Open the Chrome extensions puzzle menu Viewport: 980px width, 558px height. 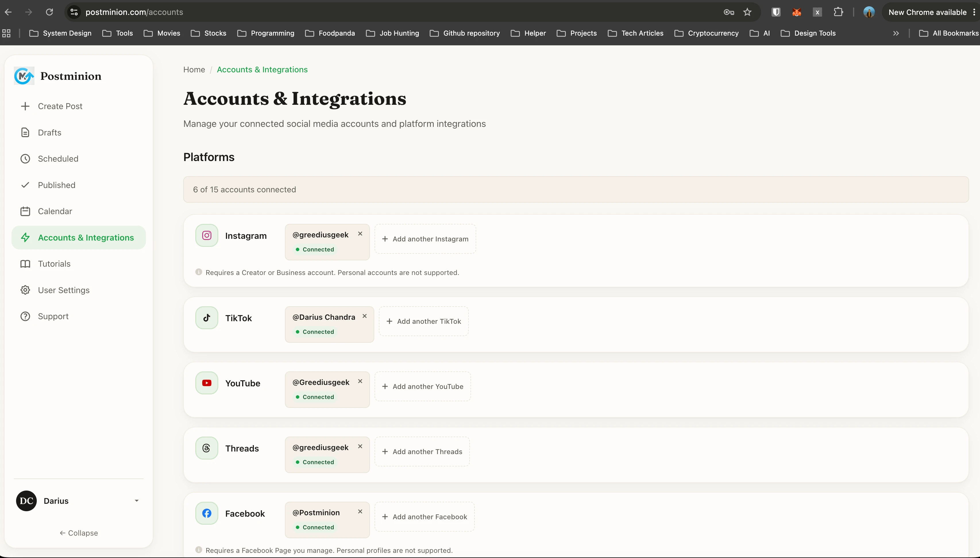coord(838,12)
